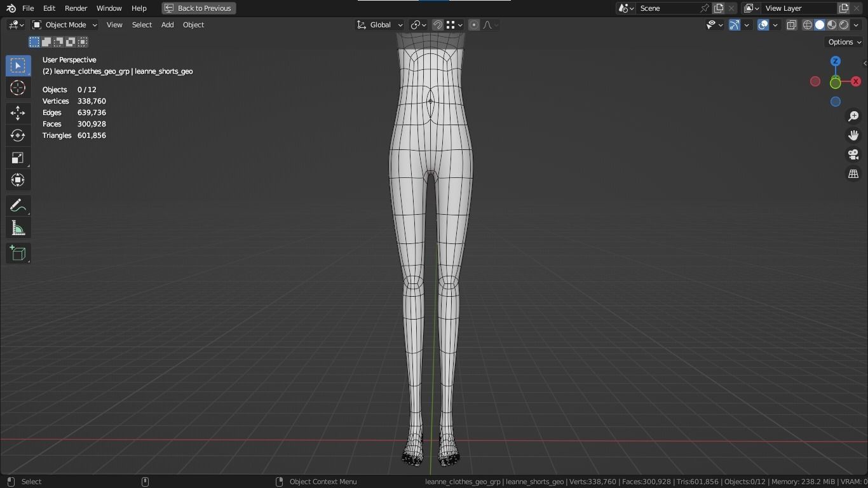
Task: Open the Edit menu
Action: pos(49,8)
